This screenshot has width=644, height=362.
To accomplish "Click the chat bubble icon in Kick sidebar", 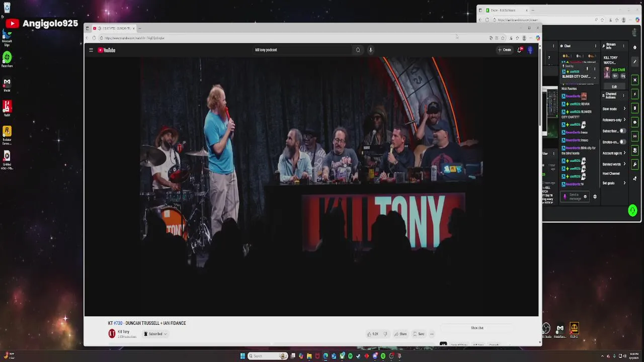I will (x=634, y=122).
